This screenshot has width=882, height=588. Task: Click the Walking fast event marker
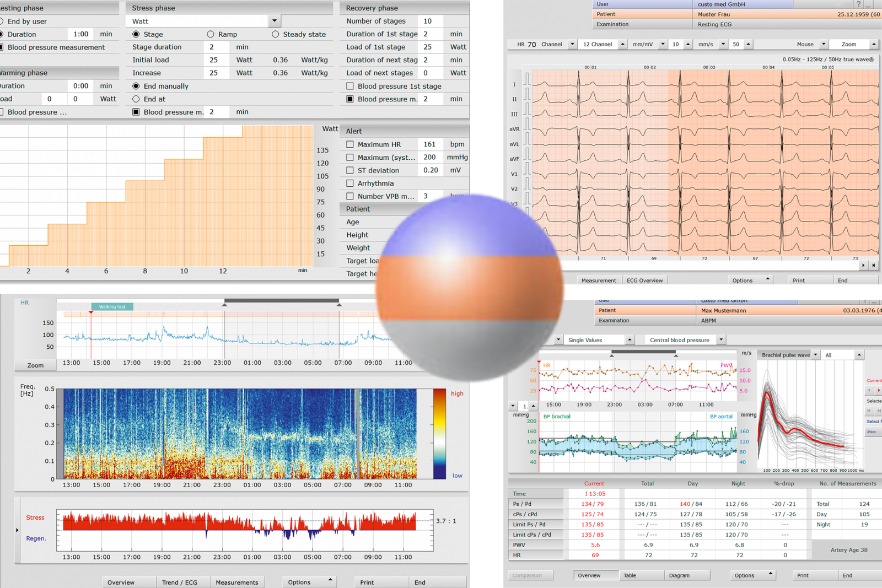point(112,306)
